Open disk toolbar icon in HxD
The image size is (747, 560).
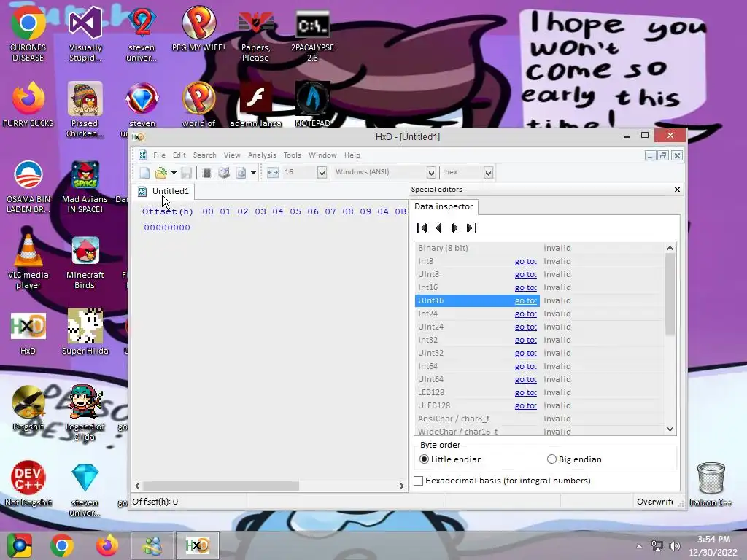tap(224, 172)
